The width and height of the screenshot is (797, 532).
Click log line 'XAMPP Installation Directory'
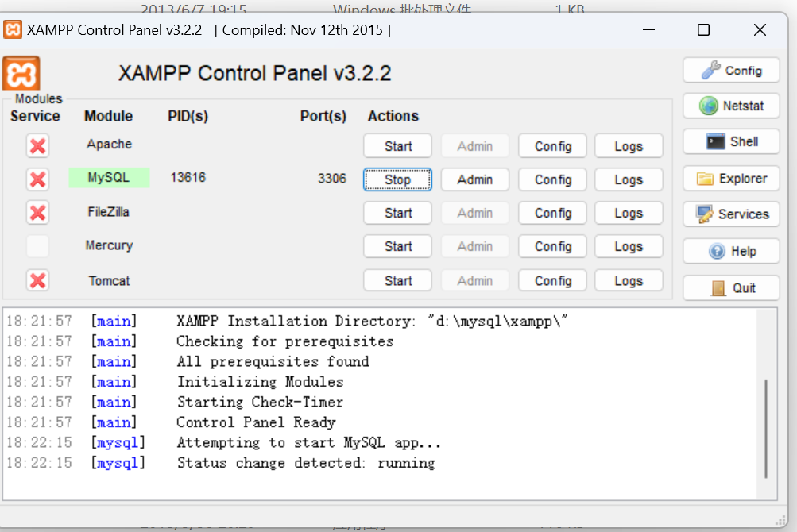[372, 321]
